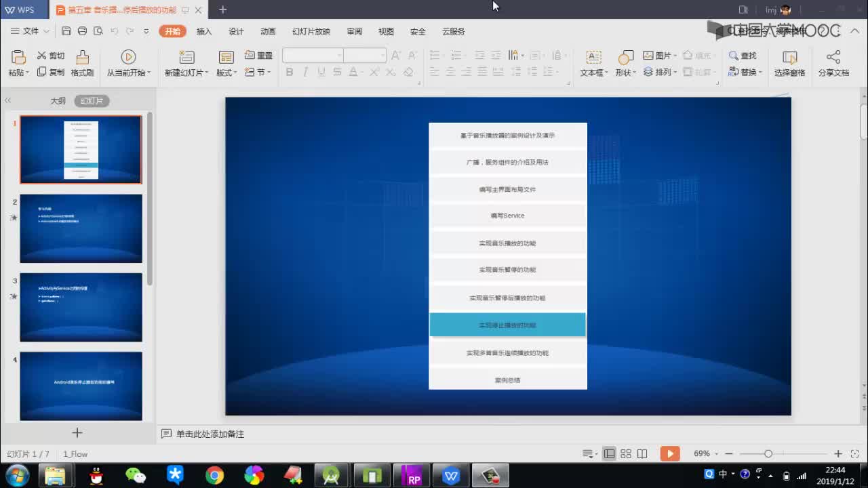
Task: Start slideshow from current slide (从当前开始) icon
Action: point(128,57)
